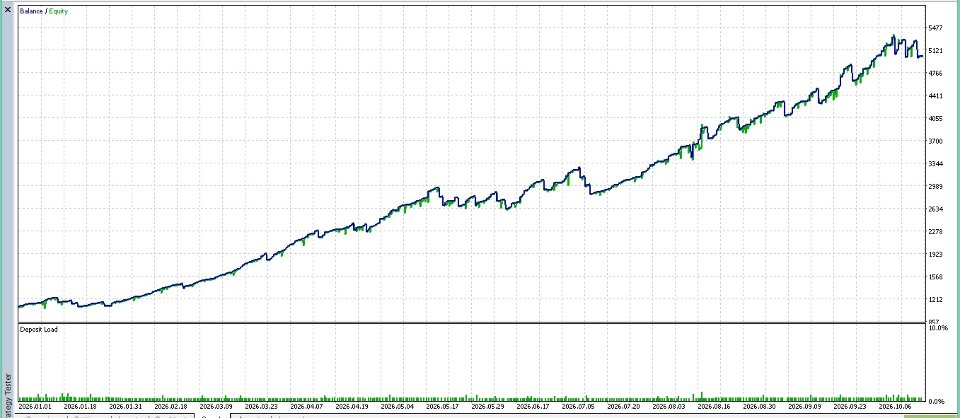Click the 2026.08.16 date label
The image size is (960, 418).
coord(713,406)
